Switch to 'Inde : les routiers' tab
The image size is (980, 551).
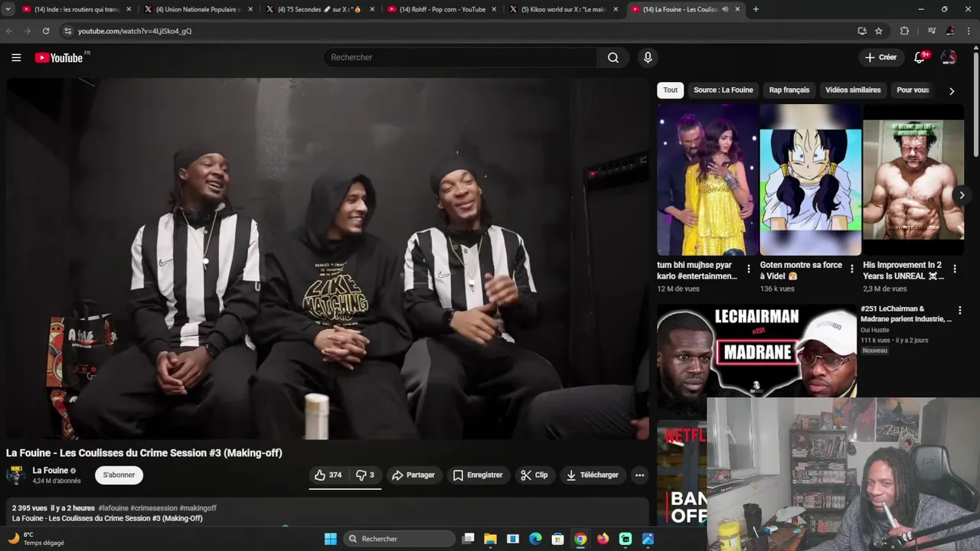(77, 9)
